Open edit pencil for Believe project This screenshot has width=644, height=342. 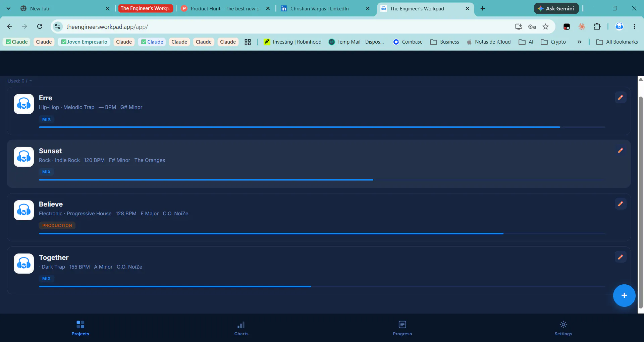click(621, 204)
